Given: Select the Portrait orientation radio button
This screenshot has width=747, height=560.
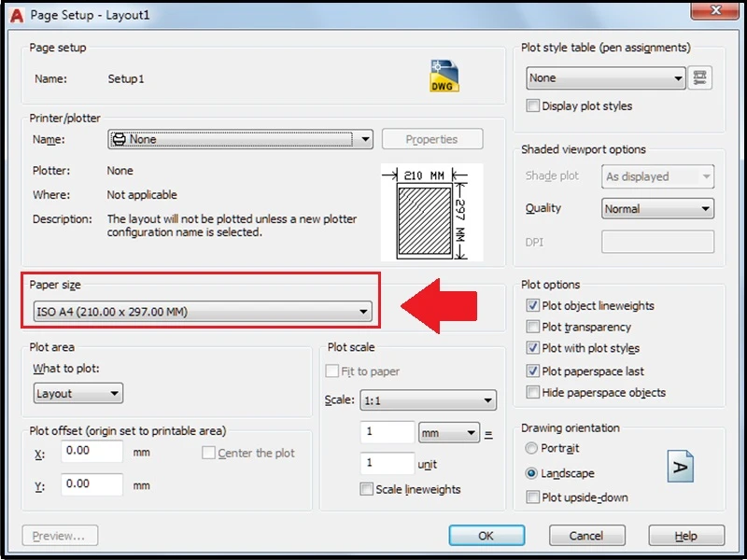Looking at the screenshot, I should pyautogui.click(x=529, y=449).
